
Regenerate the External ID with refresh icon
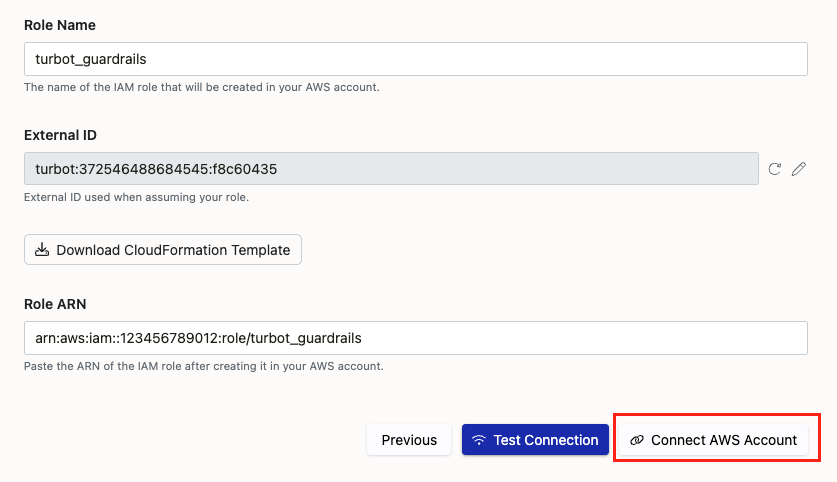pyautogui.click(x=774, y=169)
